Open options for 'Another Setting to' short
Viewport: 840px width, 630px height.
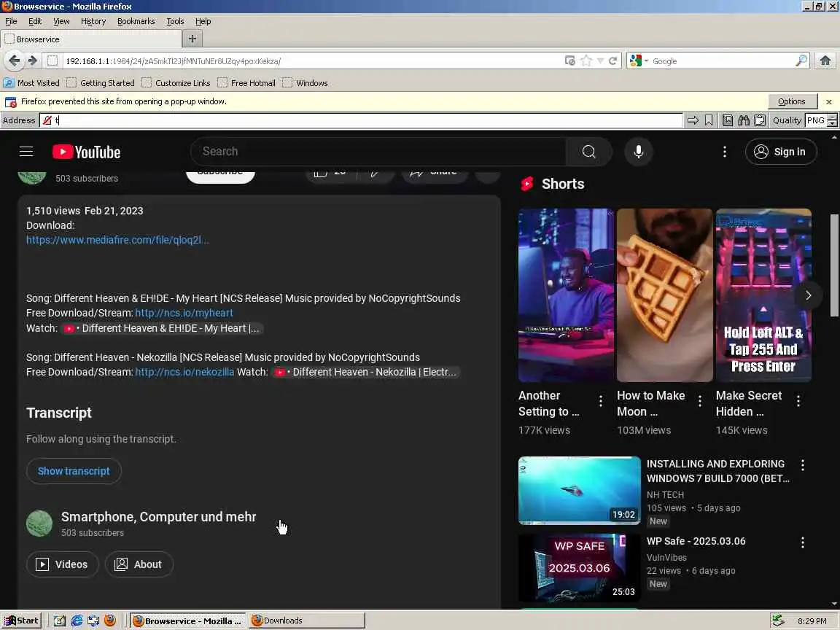[x=601, y=401]
